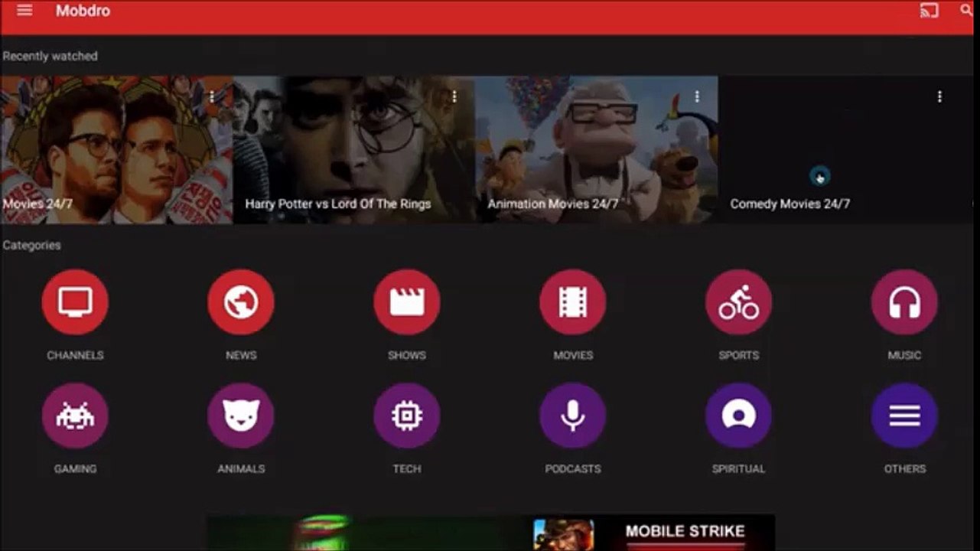Click the SPIRITUAL label

739,468
